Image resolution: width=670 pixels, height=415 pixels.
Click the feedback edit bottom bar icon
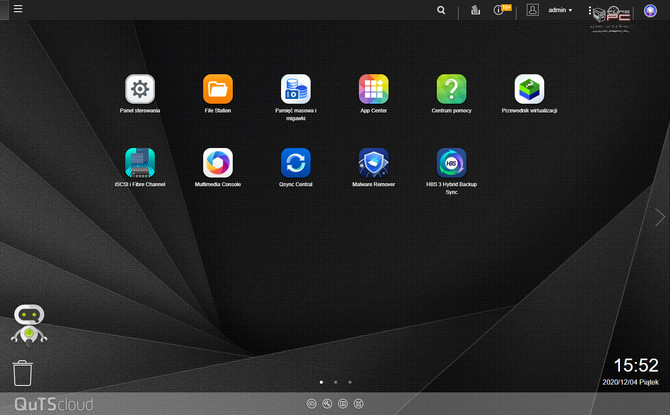point(359,403)
